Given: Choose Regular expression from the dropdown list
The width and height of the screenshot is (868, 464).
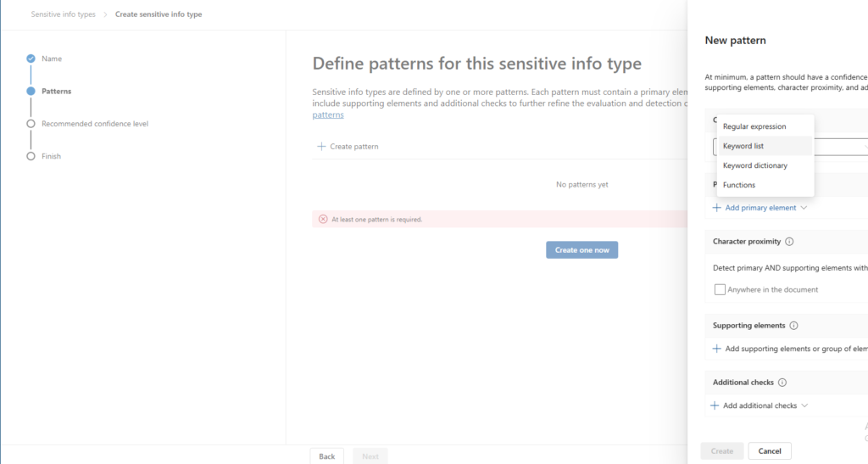Looking at the screenshot, I should (754, 126).
